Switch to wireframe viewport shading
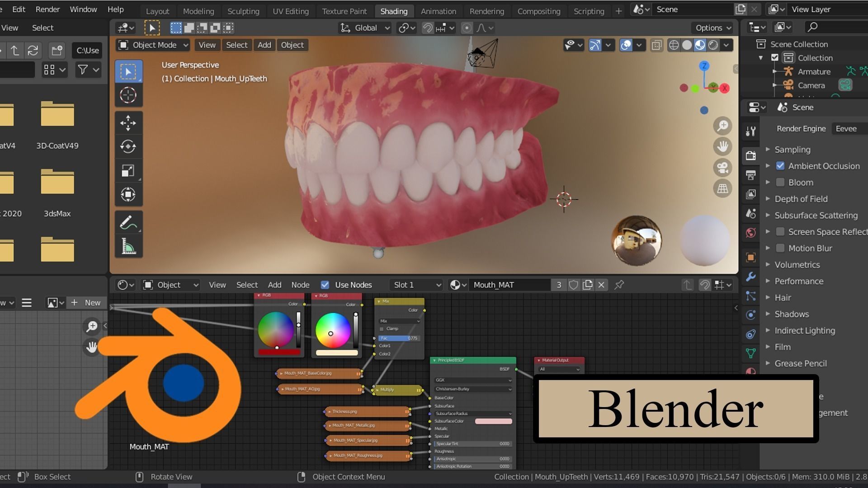The width and height of the screenshot is (868, 488). tap(674, 45)
